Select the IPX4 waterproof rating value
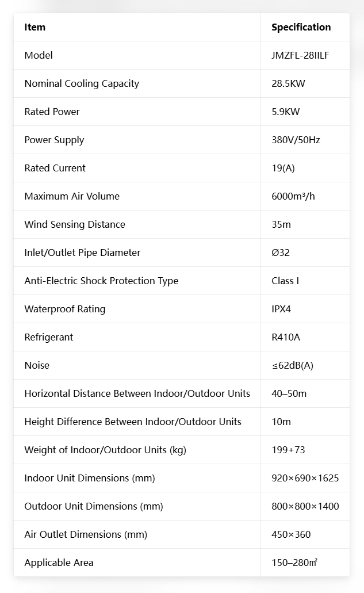Viewport: 364px width, 593px height. tap(281, 309)
